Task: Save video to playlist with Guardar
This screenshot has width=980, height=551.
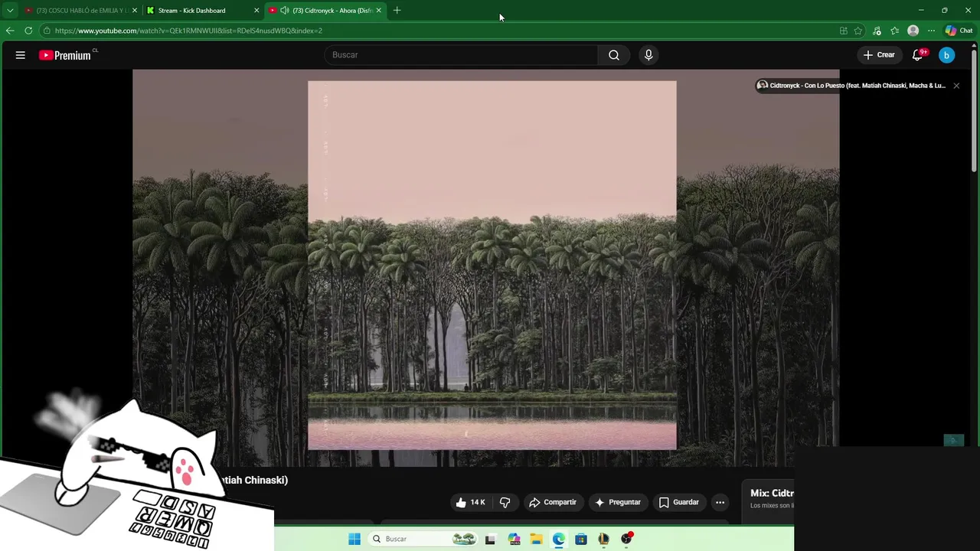Action: coord(679,502)
